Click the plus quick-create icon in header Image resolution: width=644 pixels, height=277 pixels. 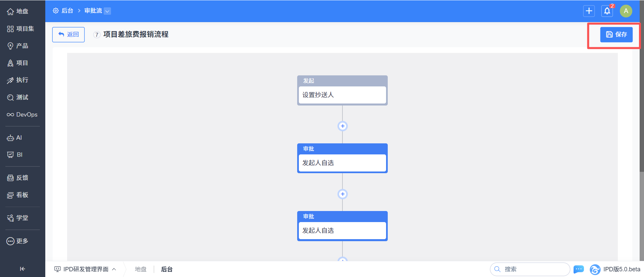pyautogui.click(x=589, y=11)
